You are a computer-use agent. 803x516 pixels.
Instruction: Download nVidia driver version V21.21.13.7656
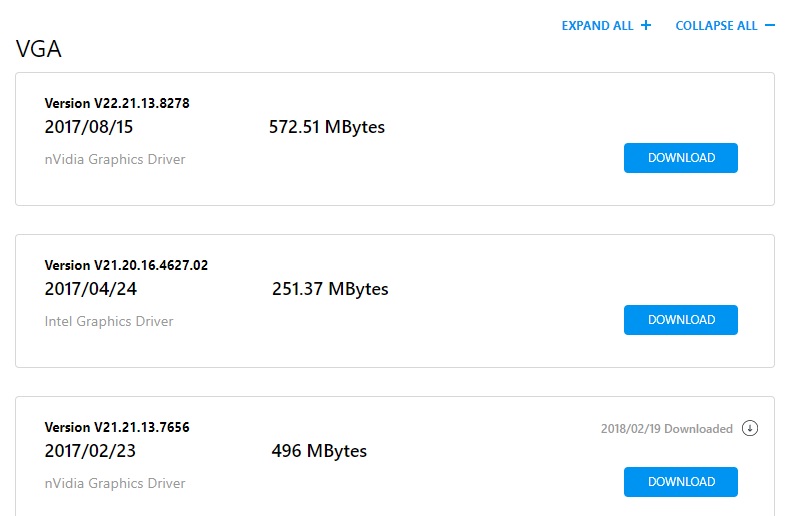tap(681, 482)
